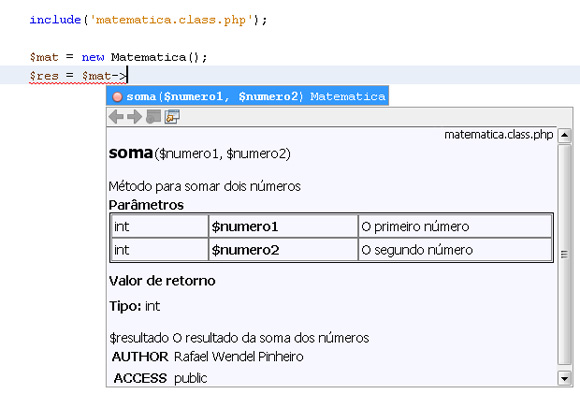
Task: Click the ACCESS label
Action: pyautogui.click(x=140, y=378)
